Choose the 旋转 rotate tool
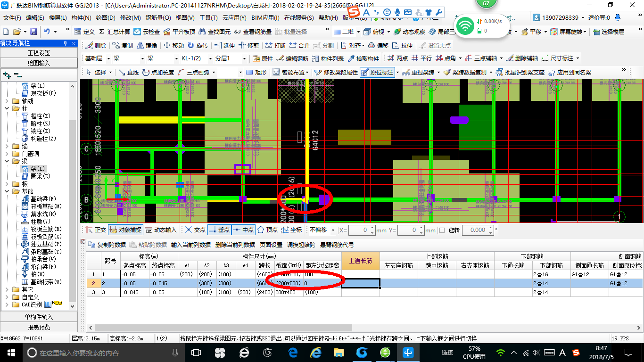The image size is (644, 362). tap(198, 46)
